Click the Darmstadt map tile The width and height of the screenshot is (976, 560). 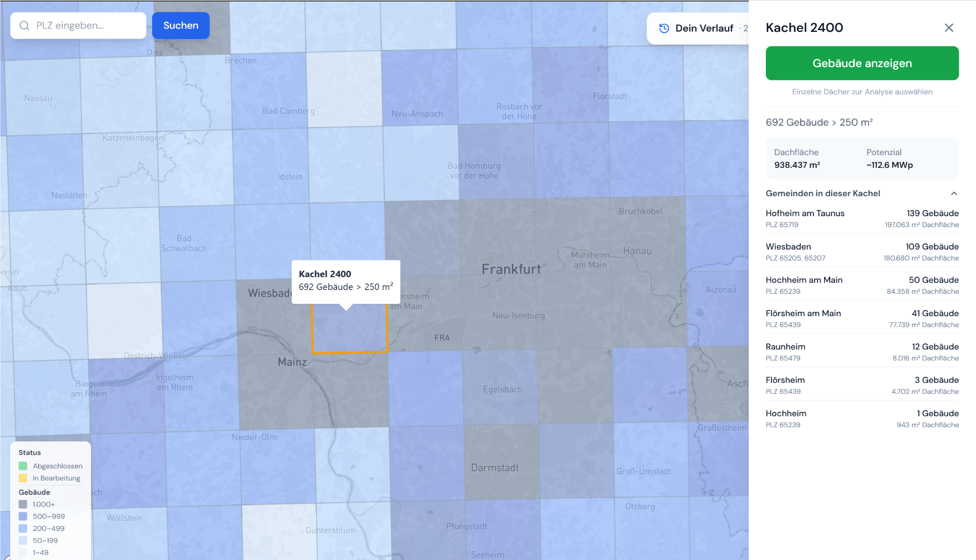pos(502,461)
